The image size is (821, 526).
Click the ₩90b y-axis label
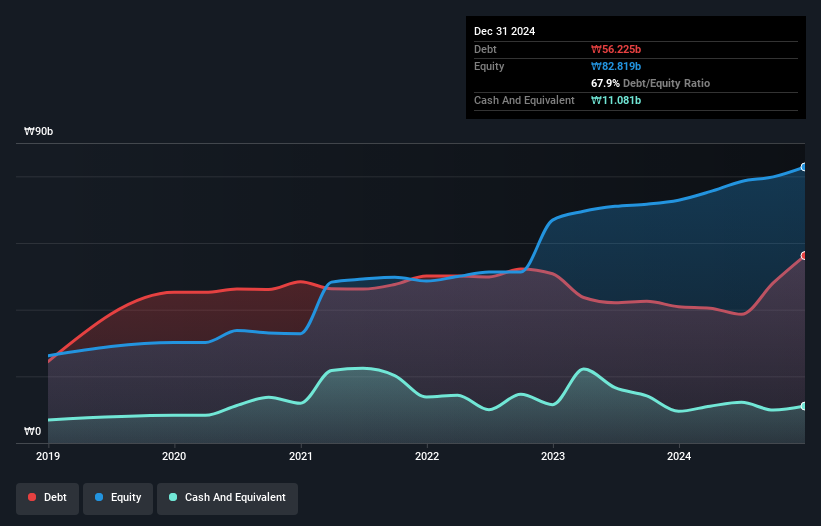pyautogui.click(x=39, y=131)
